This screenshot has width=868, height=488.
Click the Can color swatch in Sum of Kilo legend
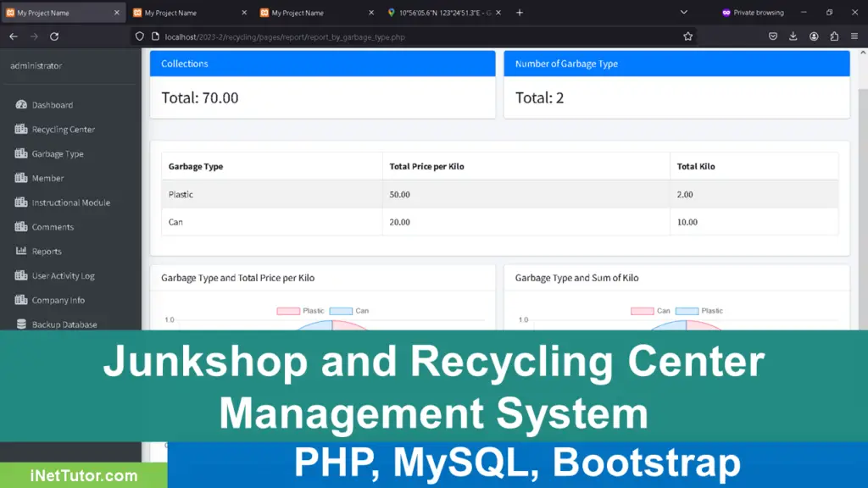[642, 311]
